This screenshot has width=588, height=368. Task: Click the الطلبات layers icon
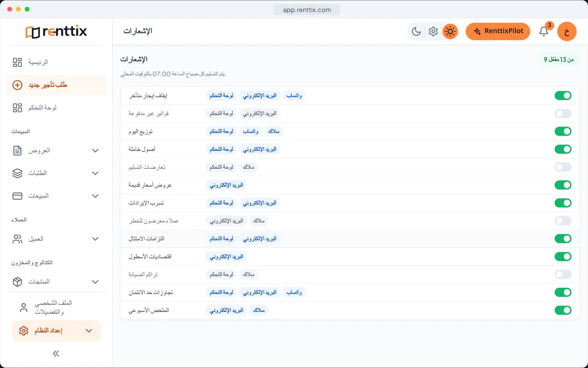[17, 173]
